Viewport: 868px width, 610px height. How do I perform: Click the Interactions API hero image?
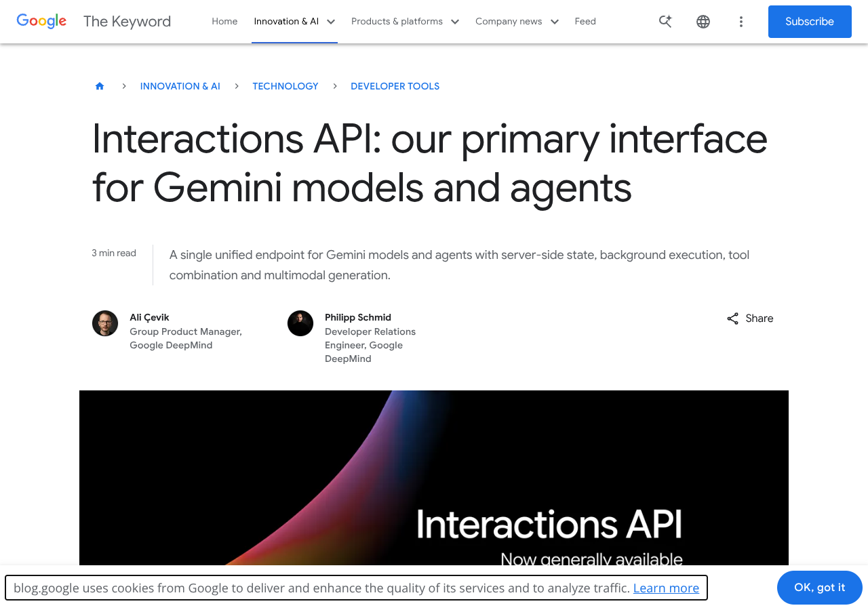pyautogui.click(x=434, y=478)
